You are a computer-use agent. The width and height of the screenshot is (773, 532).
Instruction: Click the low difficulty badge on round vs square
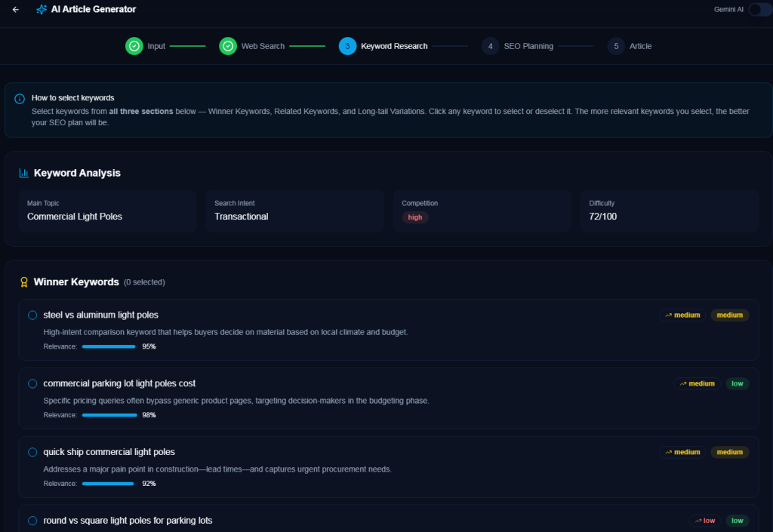coord(737,521)
